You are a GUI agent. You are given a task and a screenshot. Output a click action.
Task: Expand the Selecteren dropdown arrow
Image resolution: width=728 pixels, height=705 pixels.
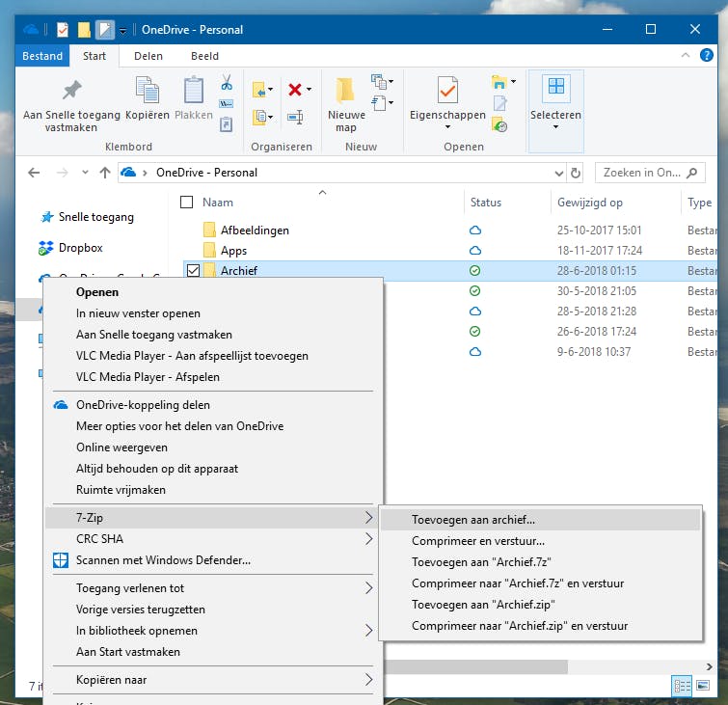click(555, 126)
